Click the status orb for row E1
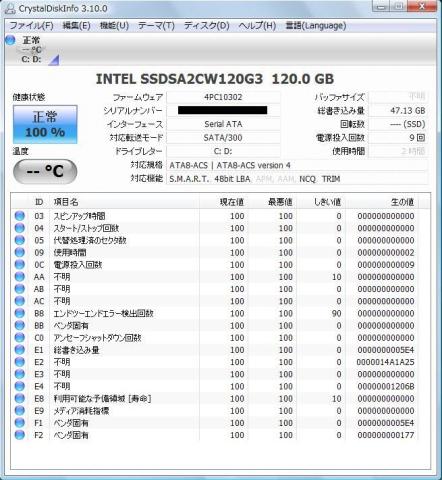The image size is (442, 480). 20,350
